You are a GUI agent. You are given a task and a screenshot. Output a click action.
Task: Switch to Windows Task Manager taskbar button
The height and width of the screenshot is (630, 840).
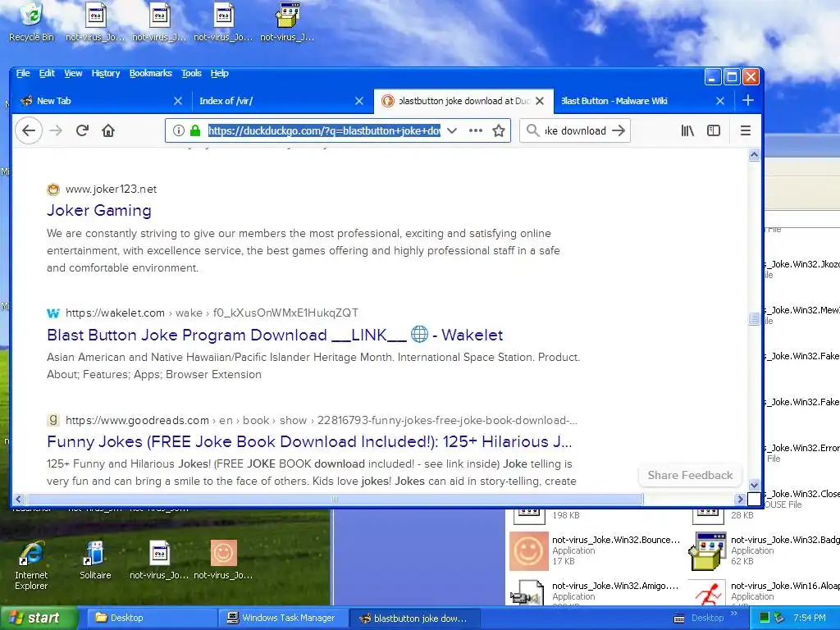tap(283, 618)
